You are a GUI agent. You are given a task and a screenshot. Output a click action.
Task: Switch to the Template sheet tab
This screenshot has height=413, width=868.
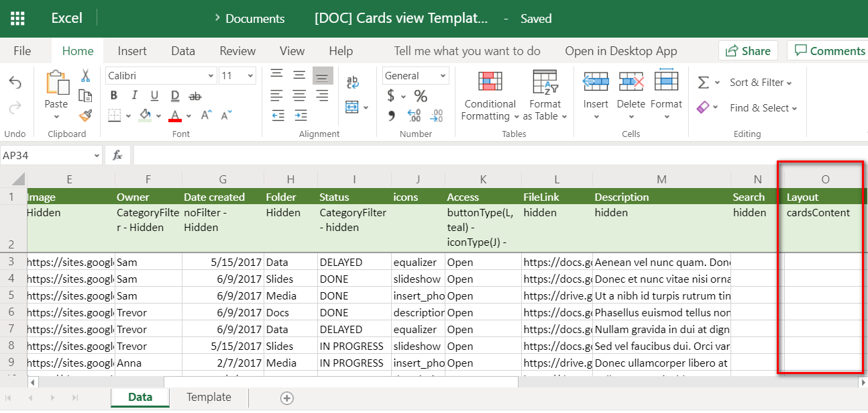pos(209,398)
